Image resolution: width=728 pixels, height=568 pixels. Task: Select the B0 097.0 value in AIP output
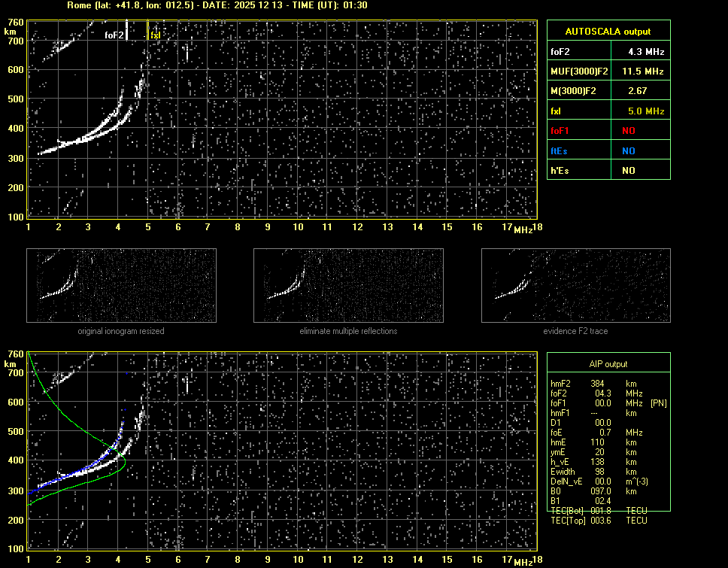602,491
